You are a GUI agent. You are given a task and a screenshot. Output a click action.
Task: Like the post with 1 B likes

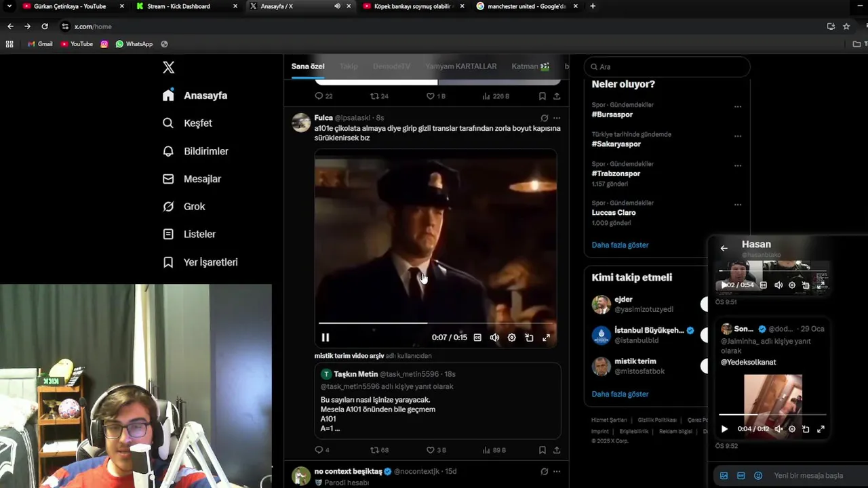(x=435, y=96)
